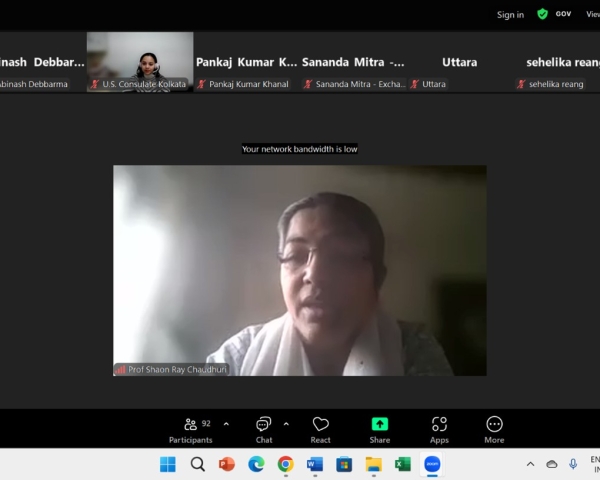Click the taskbar microphone icon

(573, 464)
